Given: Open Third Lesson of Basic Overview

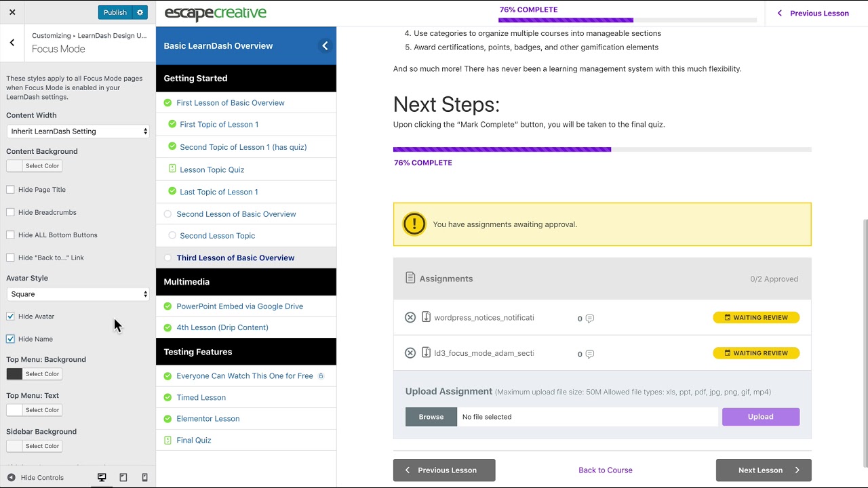Looking at the screenshot, I should point(235,258).
